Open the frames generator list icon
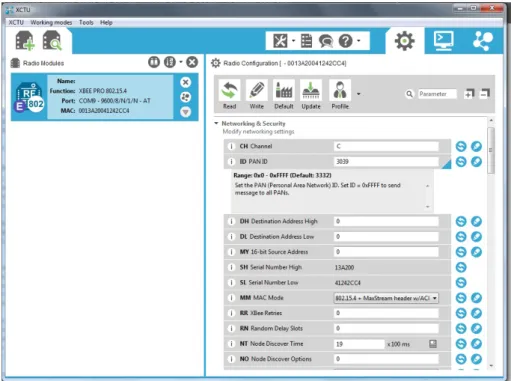This screenshot has height=381, width=511. click(x=306, y=41)
